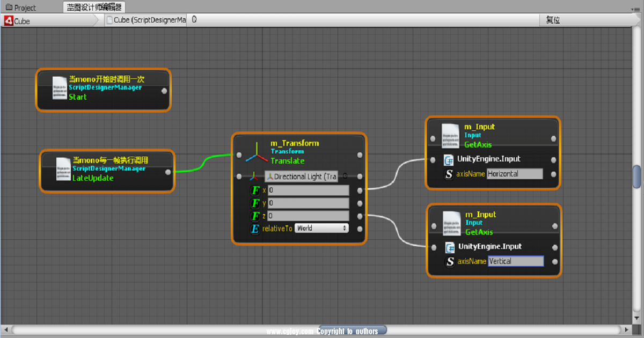This screenshot has height=338, width=644.
Task: Click the 复位 reset button
Action: pos(553,20)
